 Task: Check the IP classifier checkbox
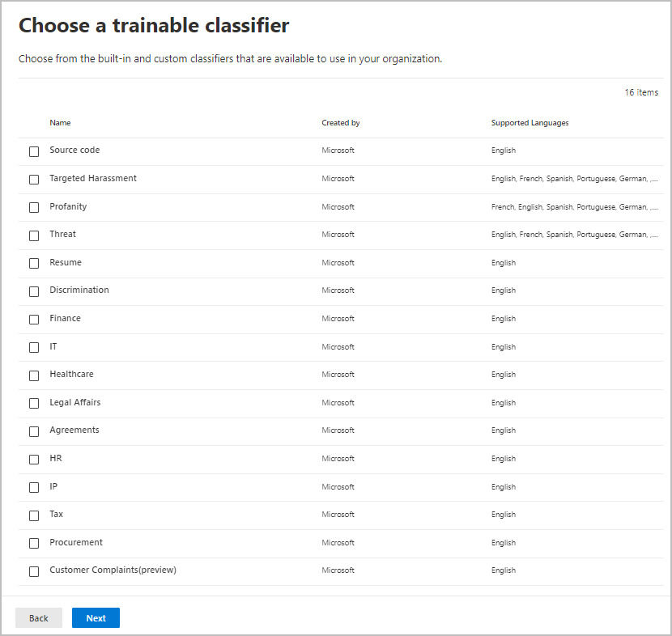pos(33,487)
